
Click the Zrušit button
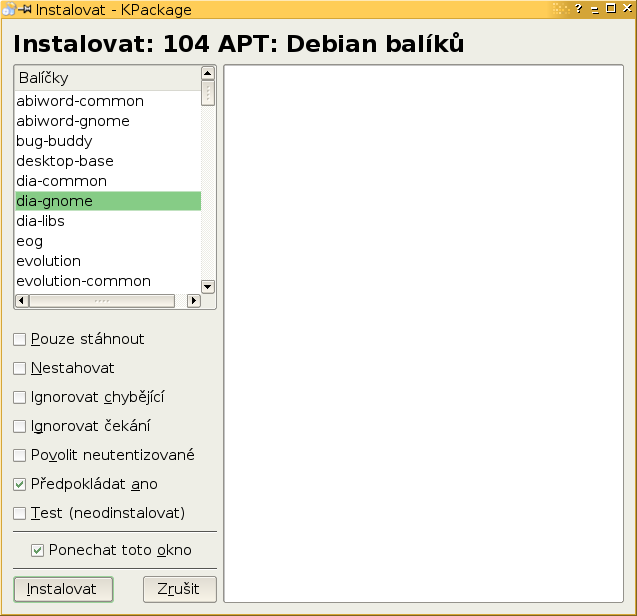click(180, 589)
